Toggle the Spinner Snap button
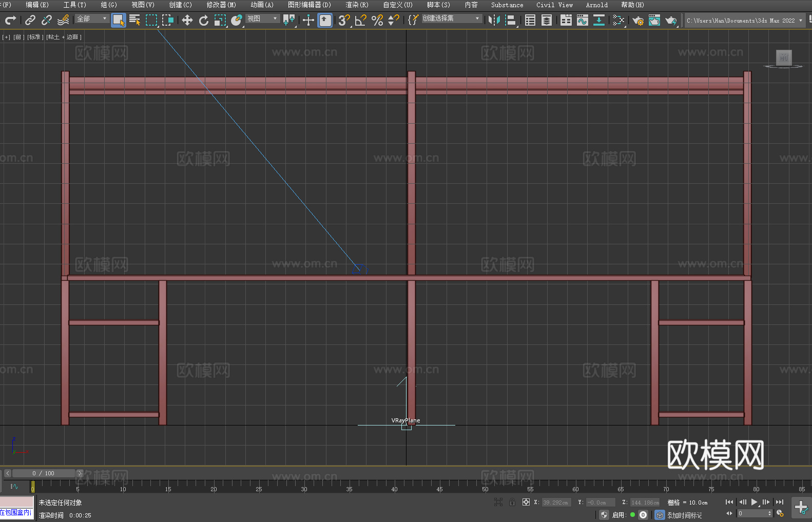The height and width of the screenshot is (522, 812). (394, 20)
